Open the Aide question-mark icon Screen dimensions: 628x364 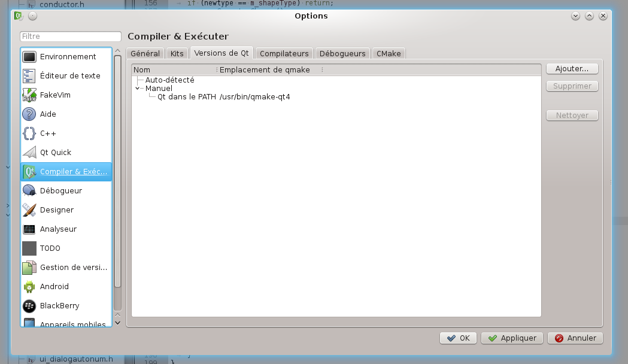click(x=29, y=114)
